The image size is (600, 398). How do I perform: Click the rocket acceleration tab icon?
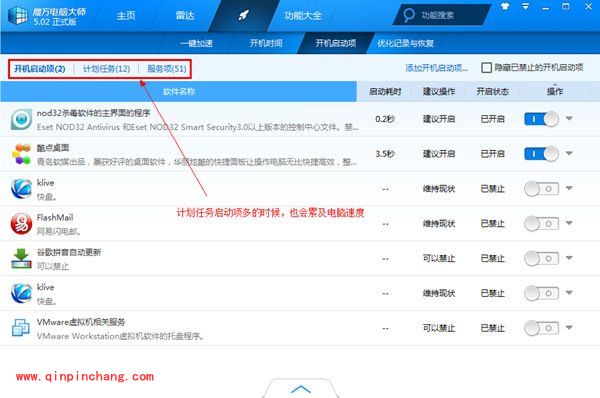[243, 15]
